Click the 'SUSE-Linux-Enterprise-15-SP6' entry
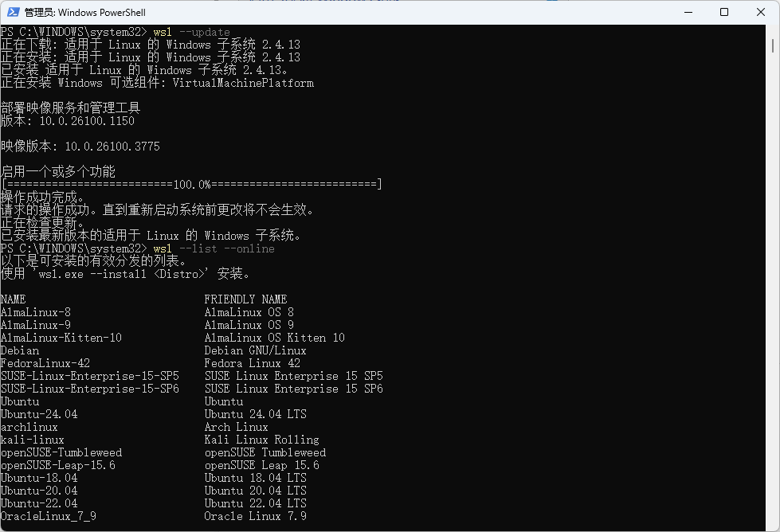Screen dimensions: 780x532 pos(90,389)
